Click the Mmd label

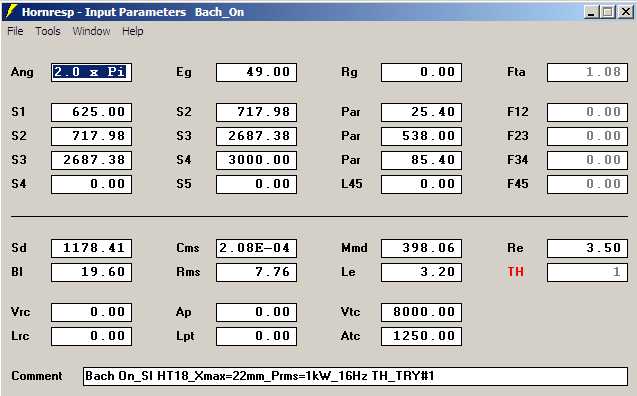click(x=354, y=248)
